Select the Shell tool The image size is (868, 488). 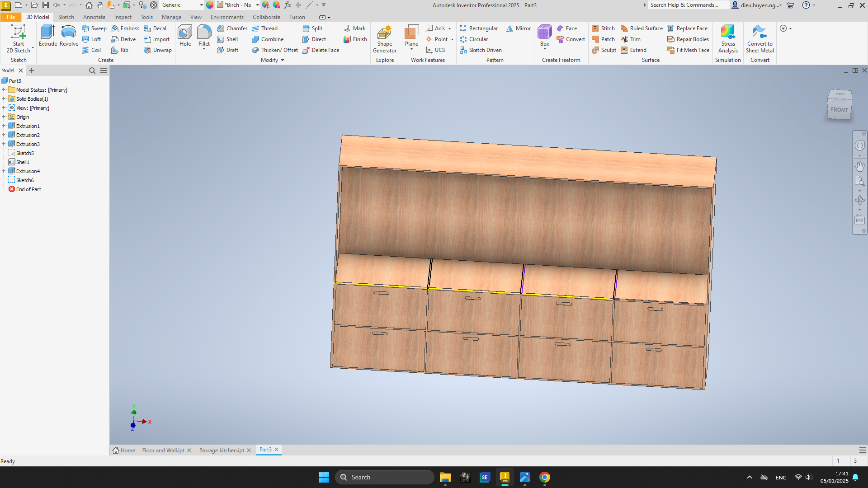tap(227, 39)
